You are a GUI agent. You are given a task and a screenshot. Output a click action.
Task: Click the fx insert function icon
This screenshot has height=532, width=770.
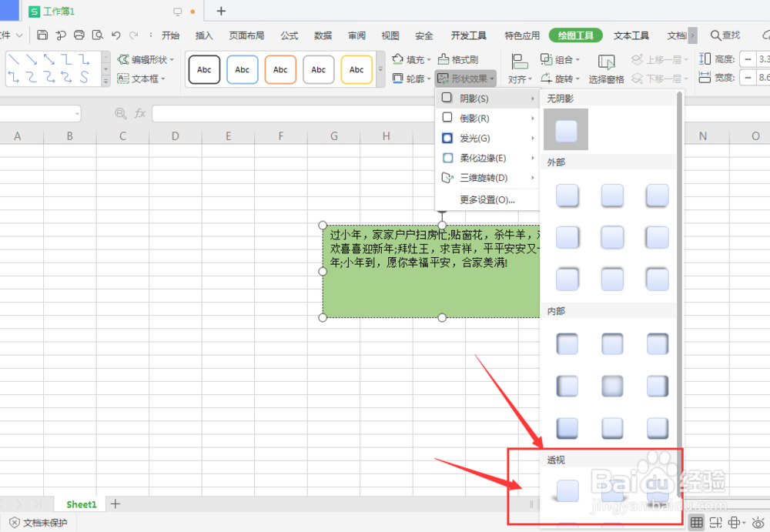140,113
